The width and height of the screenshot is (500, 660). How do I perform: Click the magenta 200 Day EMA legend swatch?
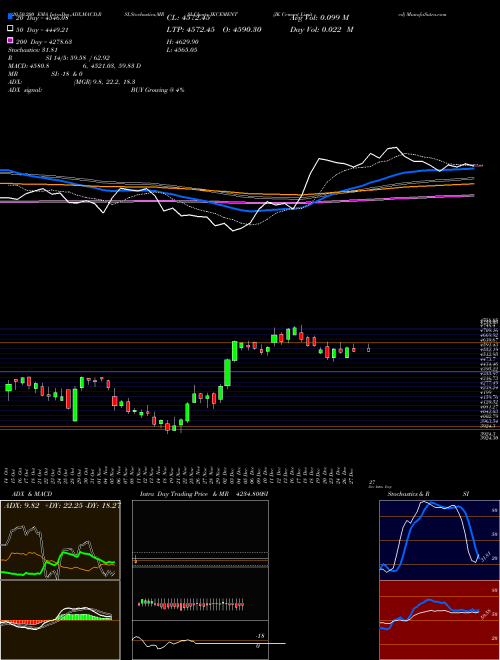pyautogui.click(x=10, y=41)
